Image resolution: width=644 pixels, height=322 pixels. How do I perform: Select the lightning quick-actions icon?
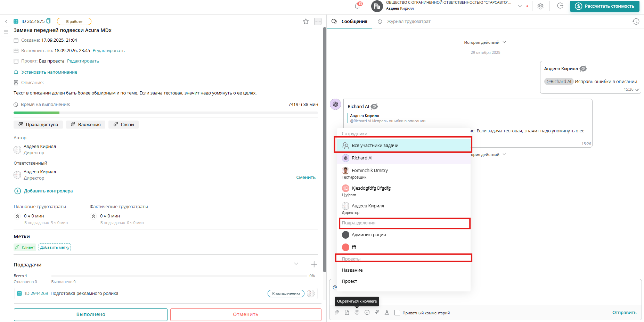(x=377, y=312)
